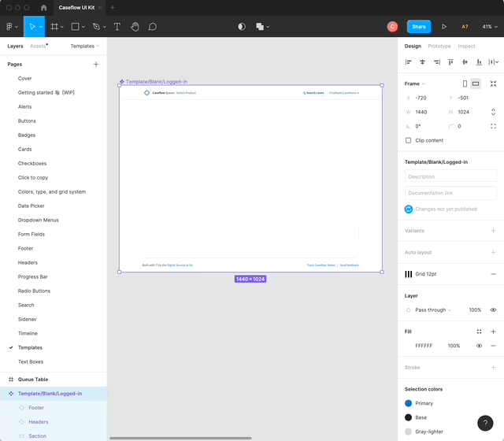Add a new page with plus icon
The image size is (504, 441).
click(x=96, y=64)
